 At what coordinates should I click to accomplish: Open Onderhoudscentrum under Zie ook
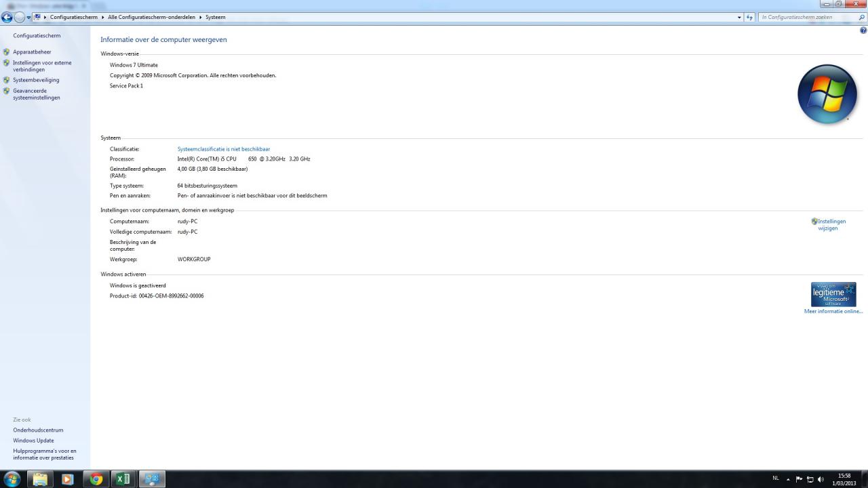[38, 430]
